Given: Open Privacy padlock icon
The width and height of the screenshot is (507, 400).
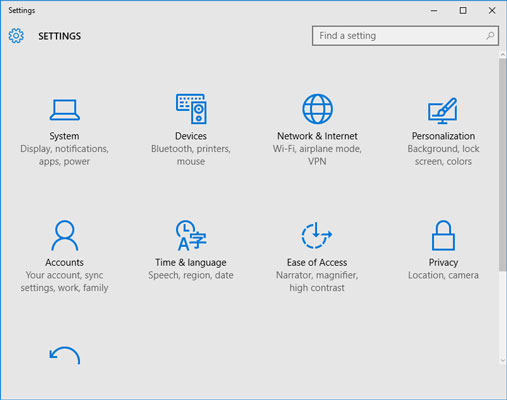Looking at the screenshot, I should 443,235.
